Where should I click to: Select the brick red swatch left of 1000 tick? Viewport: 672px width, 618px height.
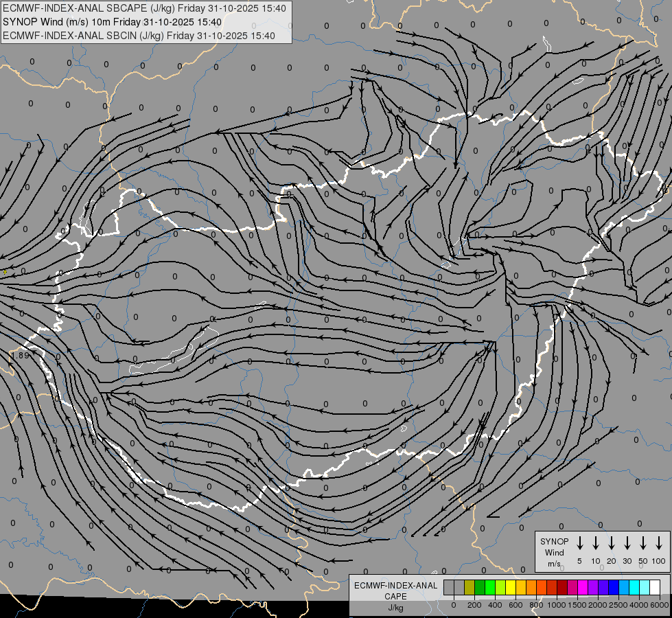coord(552,587)
